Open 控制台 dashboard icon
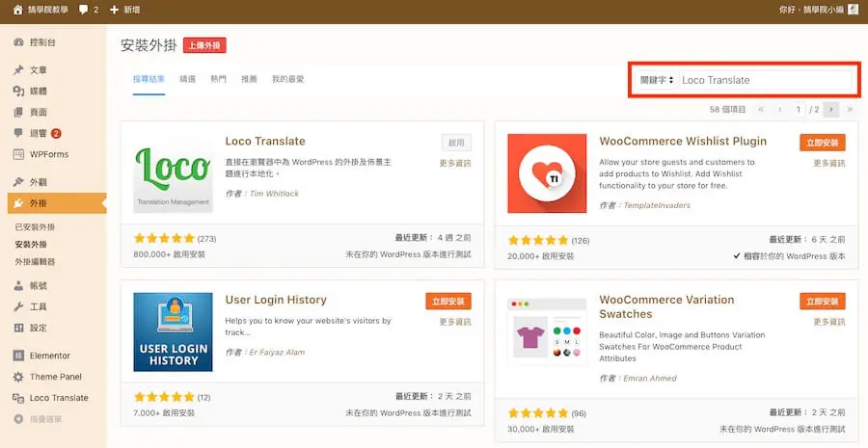Image resolution: width=868 pixels, height=448 pixels. pyautogui.click(x=18, y=42)
